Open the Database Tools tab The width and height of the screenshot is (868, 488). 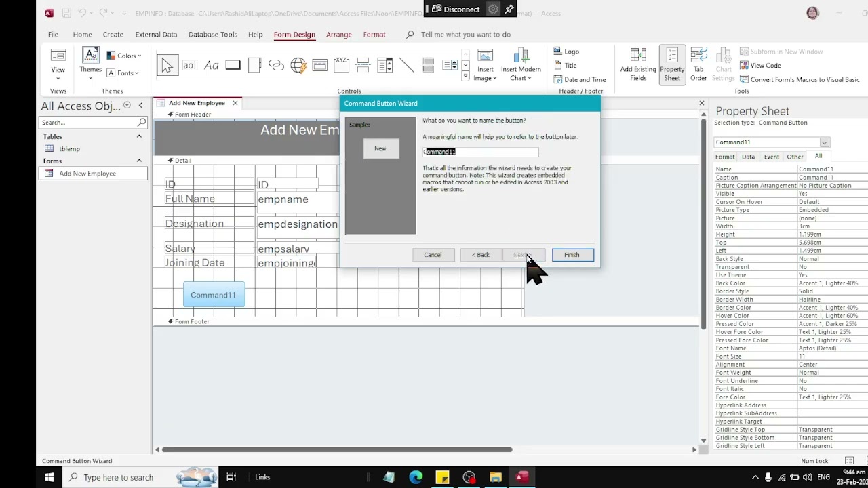coord(213,35)
